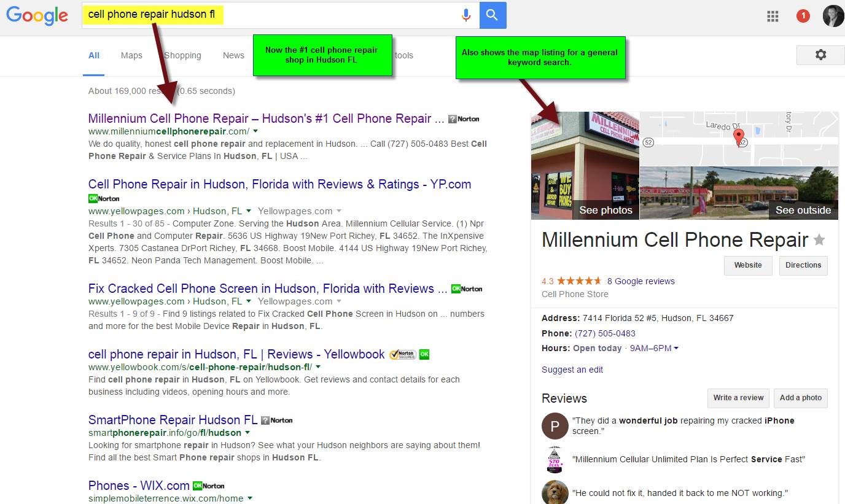Expand dropdown next to smartphonerepair.info URL
The height and width of the screenshot is (504, 845).
247,433
